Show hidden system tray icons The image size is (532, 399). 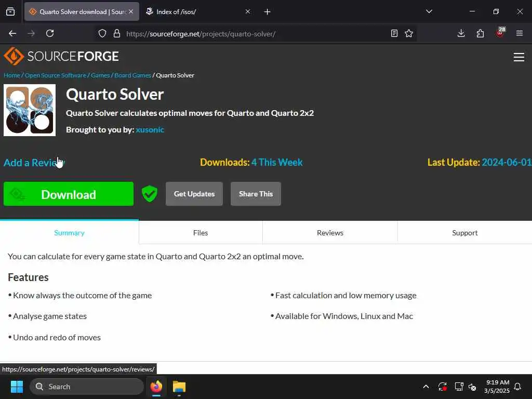click(x=426, y=387)
